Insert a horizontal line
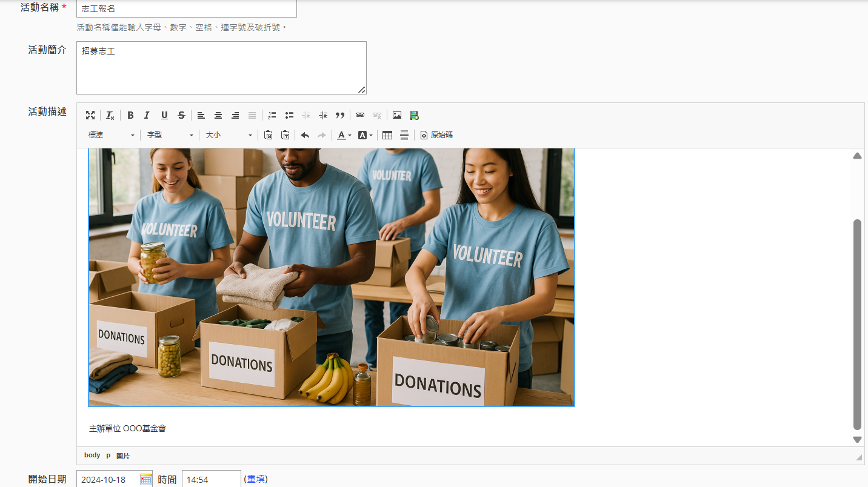The image size is (868, 487). 404,135
